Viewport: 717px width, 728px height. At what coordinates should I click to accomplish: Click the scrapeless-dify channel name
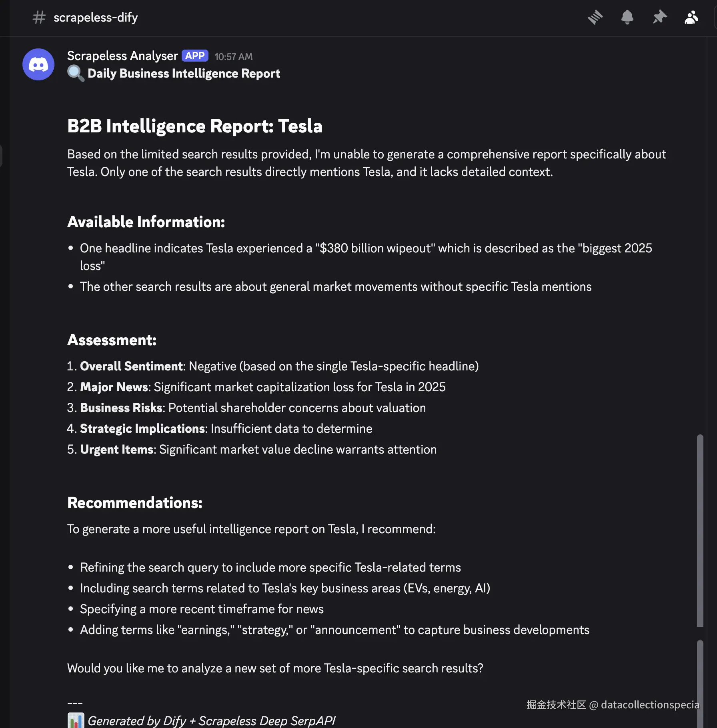tap(96, 17)
